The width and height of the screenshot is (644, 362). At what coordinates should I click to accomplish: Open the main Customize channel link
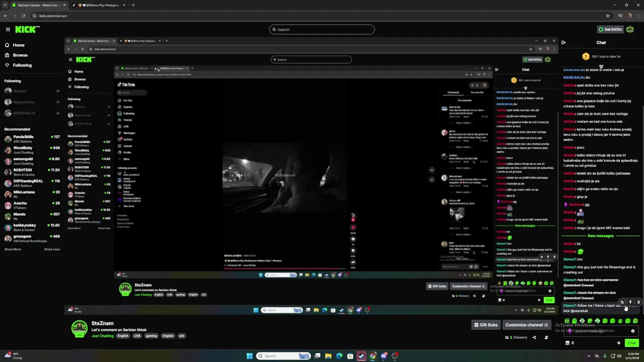click(x=526, y=325)
